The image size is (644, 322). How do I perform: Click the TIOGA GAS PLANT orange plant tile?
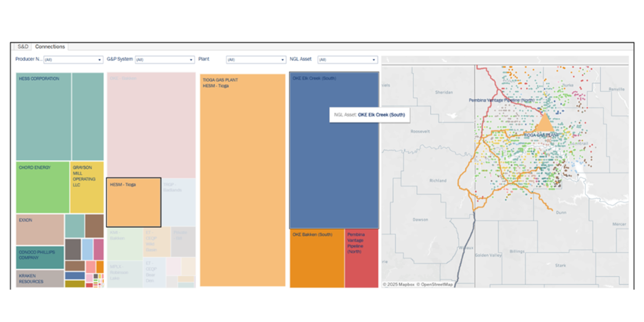pyautogui.click(x=243, y=180)
